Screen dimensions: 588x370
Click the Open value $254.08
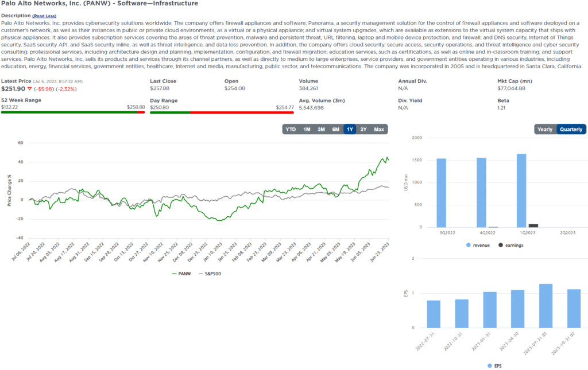coord(235,88)
